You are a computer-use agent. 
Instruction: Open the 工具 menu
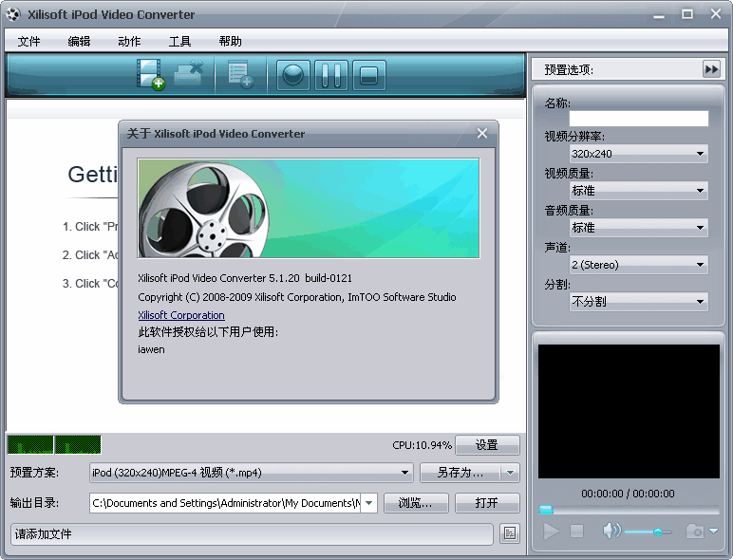179,41
